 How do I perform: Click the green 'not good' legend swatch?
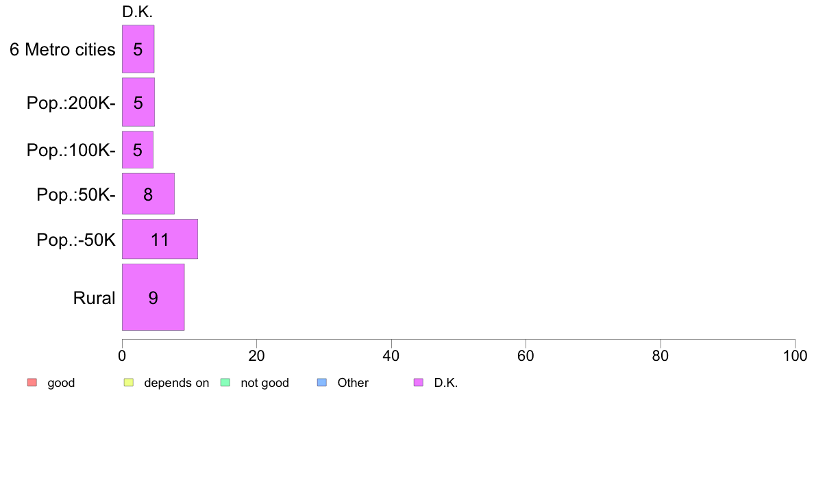pyautogui.click(x=225, y=383)
